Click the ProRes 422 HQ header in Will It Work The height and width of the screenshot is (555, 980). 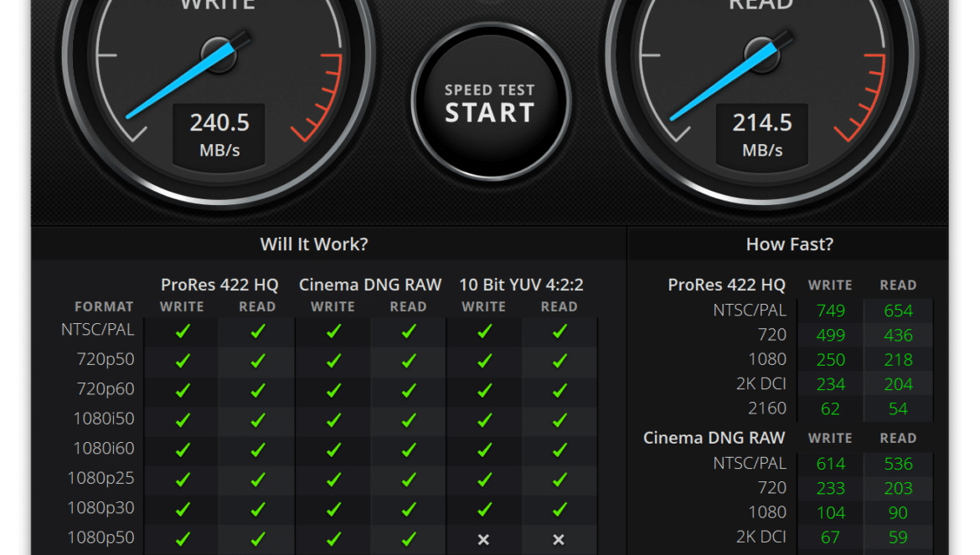coord(219,285)
